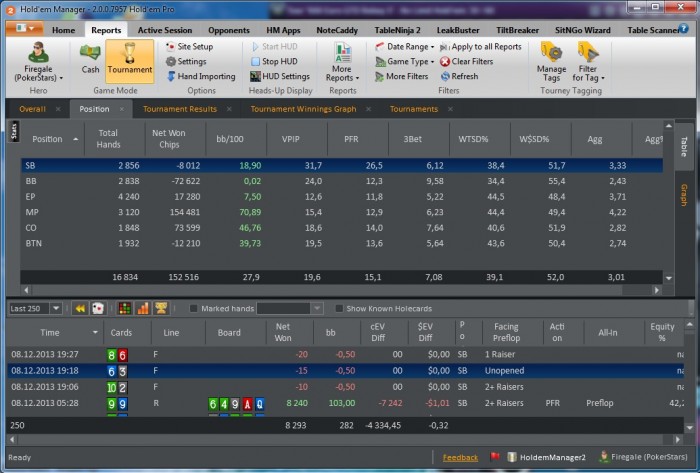Image resolution: width=700 pixels, height=473 pixels.
Task: Select the Tournament game mode trophy
Action: coord(129,59)
